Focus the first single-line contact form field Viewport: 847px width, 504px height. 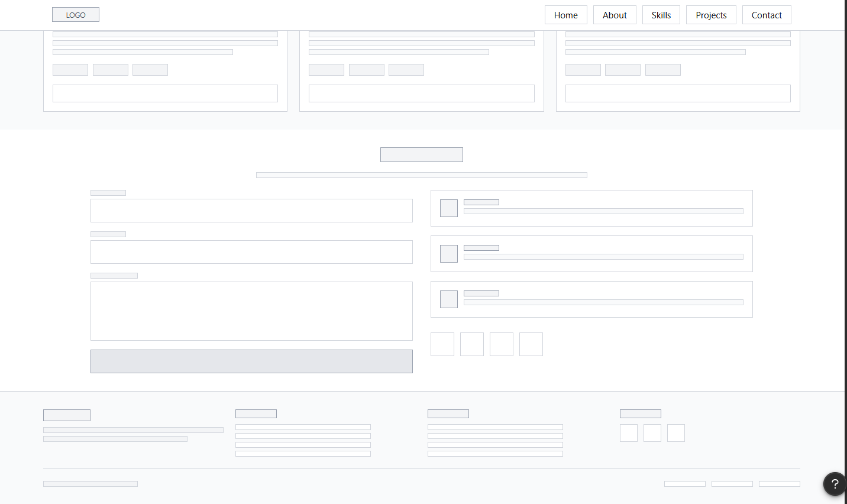click(x=251, y=211)
